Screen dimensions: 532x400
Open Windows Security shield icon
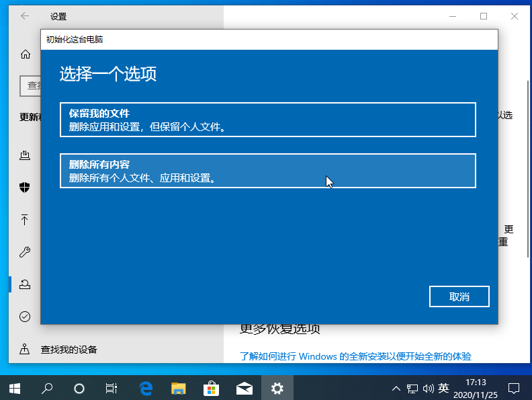point(26,188)
